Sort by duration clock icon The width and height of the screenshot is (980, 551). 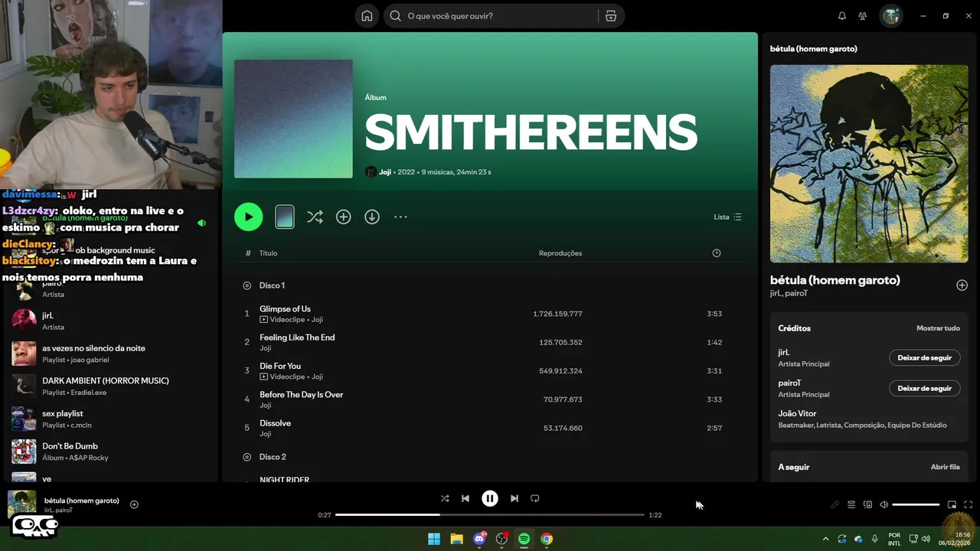[717, 253]
